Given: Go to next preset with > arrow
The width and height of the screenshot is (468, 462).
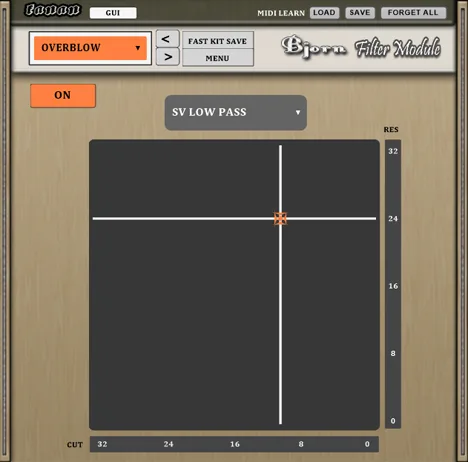Looking at the screenshot, I should point(168,57).
